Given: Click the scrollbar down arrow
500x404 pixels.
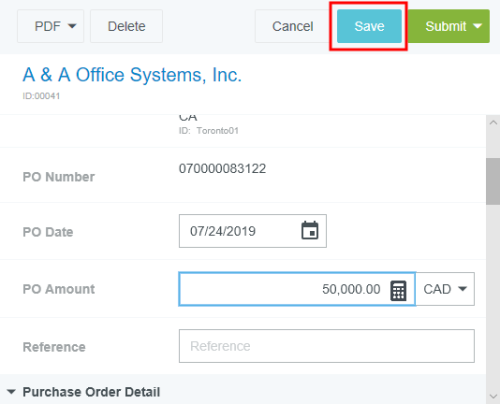Looking at the screenshot, I should 493,396.
